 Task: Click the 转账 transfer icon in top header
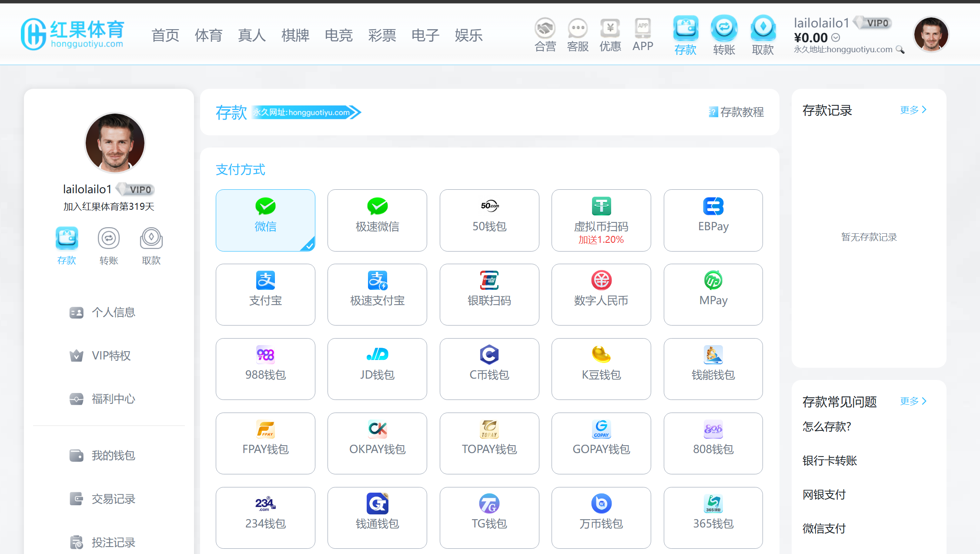tap(724, 35)
